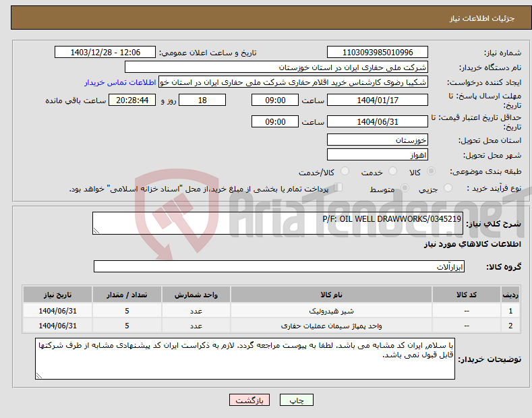Click the شماره نیاز field 1103093985010996
Viewport: 532px width, 418px height.
pyautogui.click(x=378, y=53)
